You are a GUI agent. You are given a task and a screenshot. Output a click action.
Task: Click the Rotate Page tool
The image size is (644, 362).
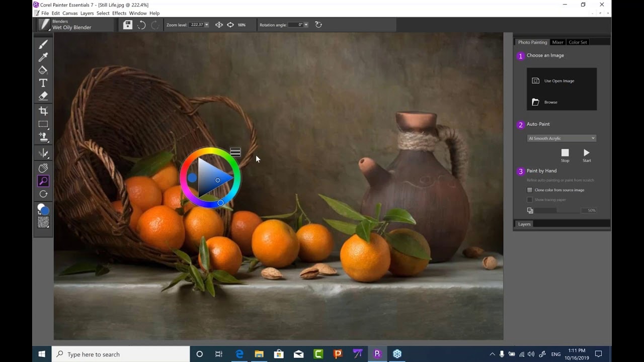43,194
